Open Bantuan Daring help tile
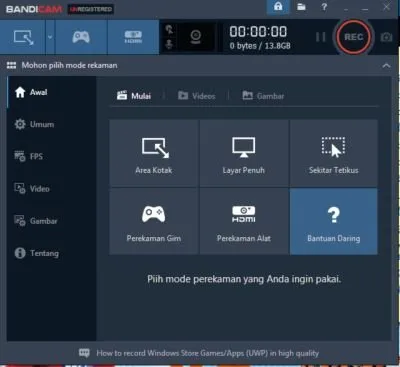Image resolution: width=400 pixels, height=367 pixels. tap(334, 221)
